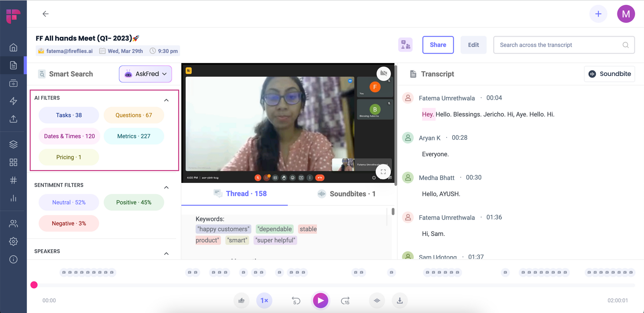Toggle the Positive sentiment filter
Image resolution: width=644 pixels, height=313 pixels.
(x=134, y=202)
